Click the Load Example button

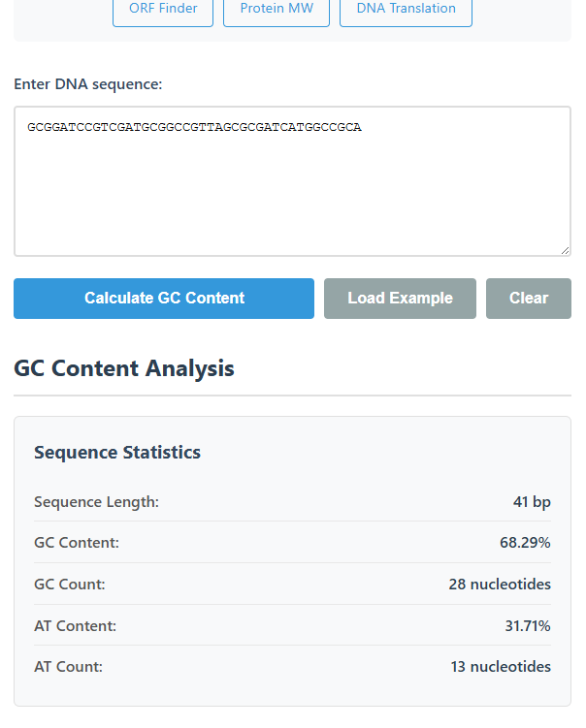pos(400,299)
